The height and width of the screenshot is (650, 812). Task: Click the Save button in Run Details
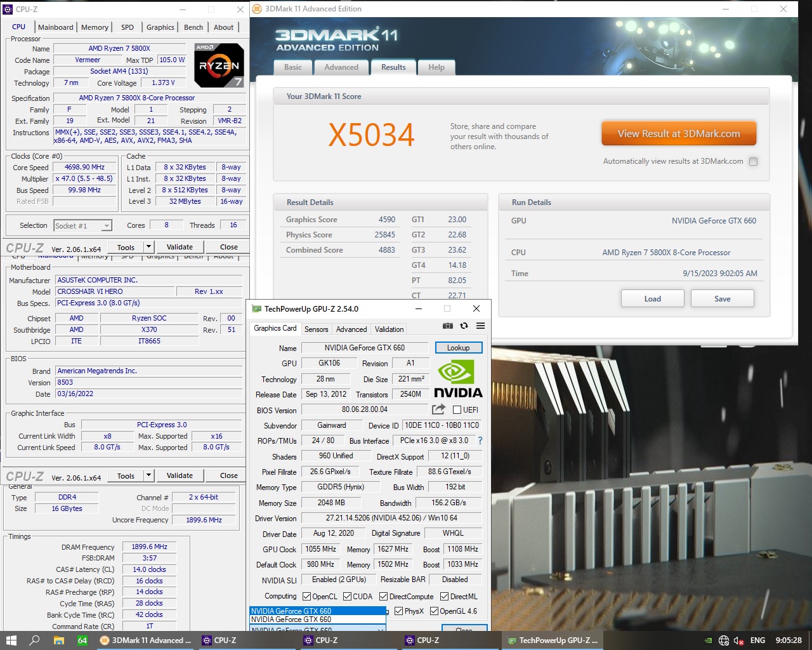coord(722,299)
